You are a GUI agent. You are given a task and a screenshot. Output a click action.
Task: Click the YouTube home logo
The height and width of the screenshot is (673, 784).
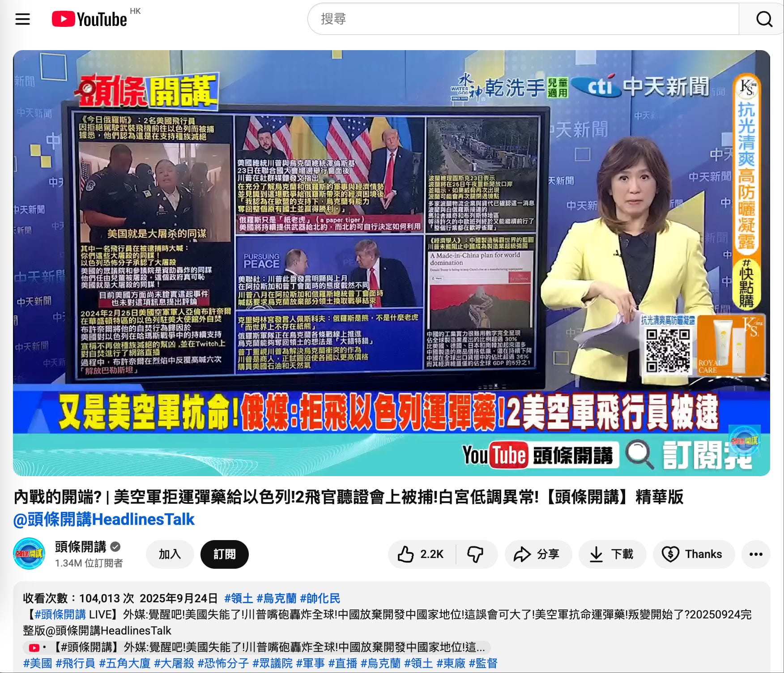click(x=89, y=19)
